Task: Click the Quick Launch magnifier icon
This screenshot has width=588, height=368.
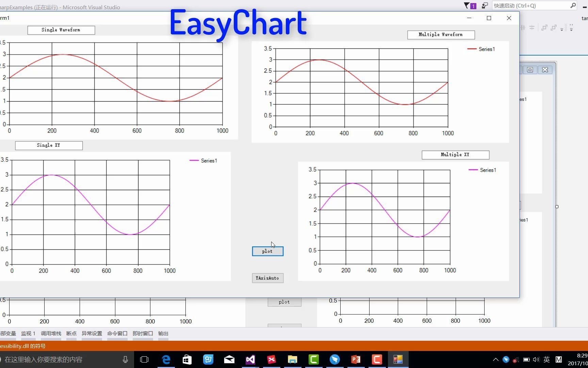Action: pyautogui.click(x=573, y=5)
